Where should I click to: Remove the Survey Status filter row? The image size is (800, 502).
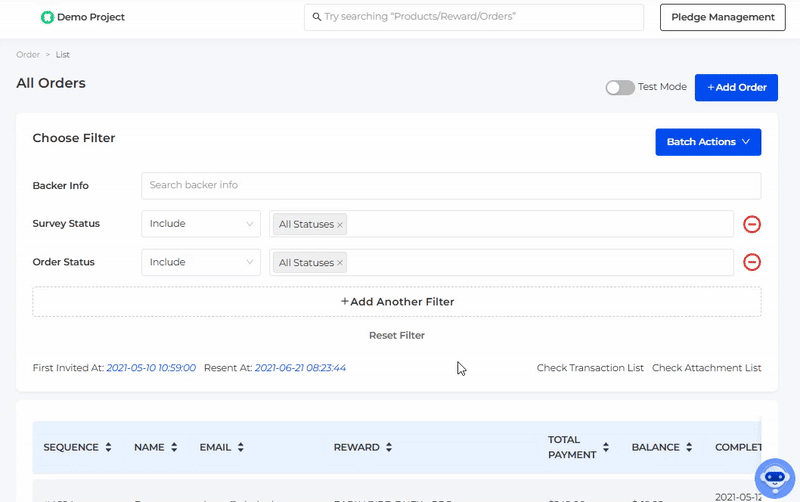click(x=752, y=224)
